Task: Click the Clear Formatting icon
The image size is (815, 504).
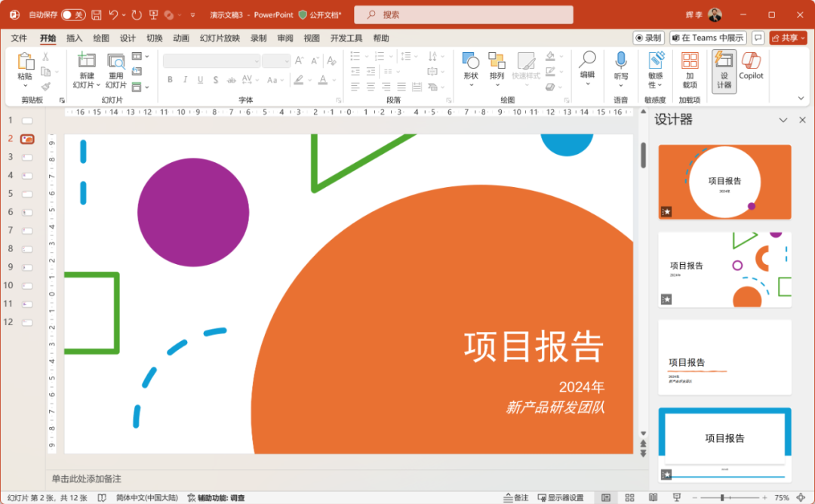Action: pyautogui.click(x=331, y=60)
